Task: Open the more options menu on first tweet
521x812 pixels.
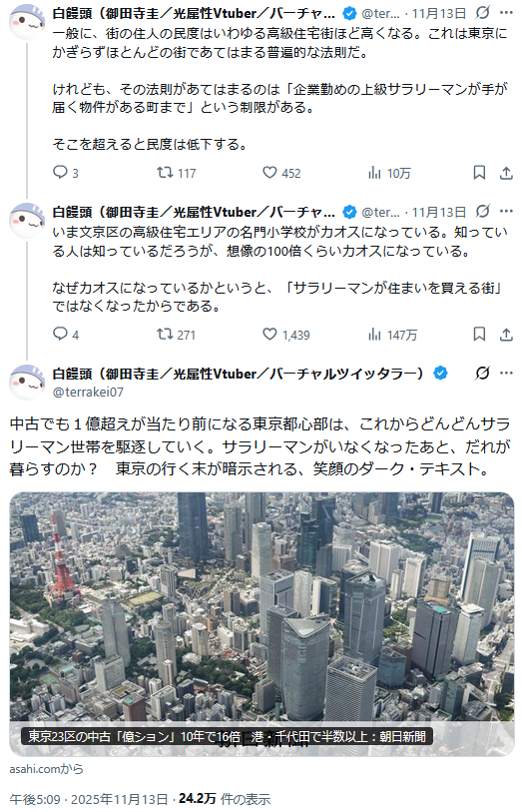Action: click(506, 12)
